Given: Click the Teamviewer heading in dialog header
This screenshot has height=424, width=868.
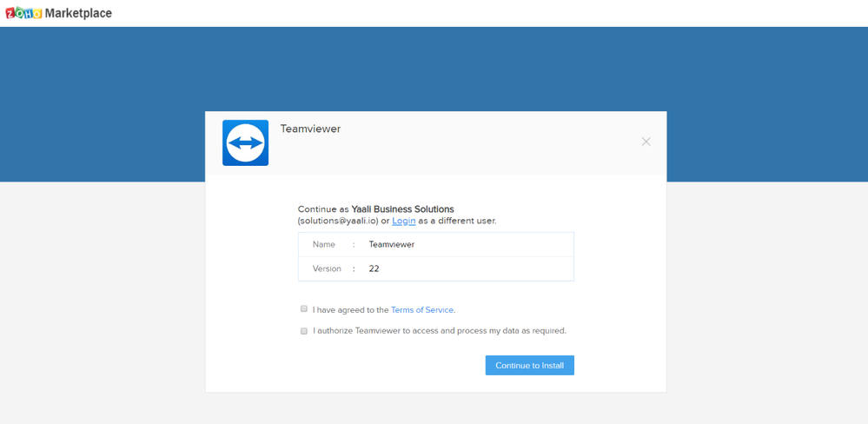Looking at the screenshot, I should (x=310, y=129).
